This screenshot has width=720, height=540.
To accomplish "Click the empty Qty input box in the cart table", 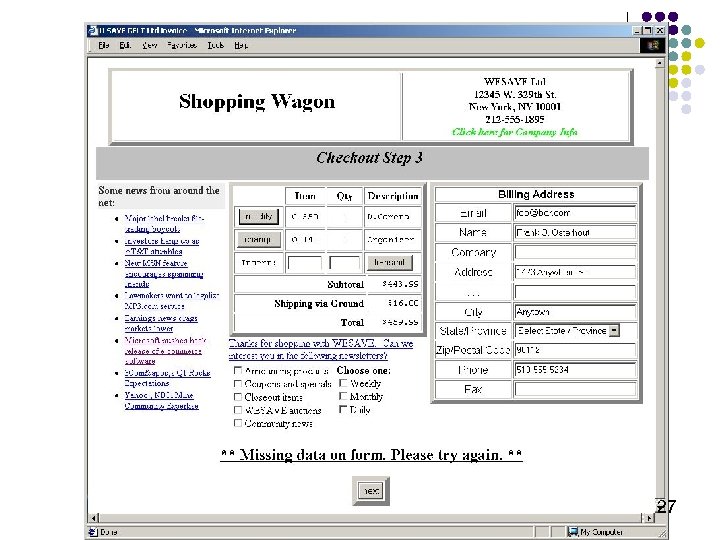I will (344, 263).
